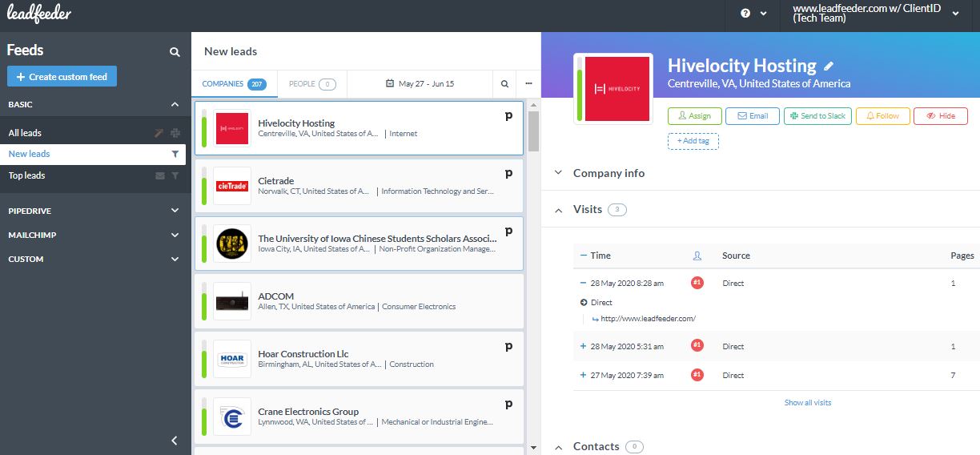Open the May 27 - Jun 15 date picker
This screenshot has width=980, height=455.
[x=420, y=83]
